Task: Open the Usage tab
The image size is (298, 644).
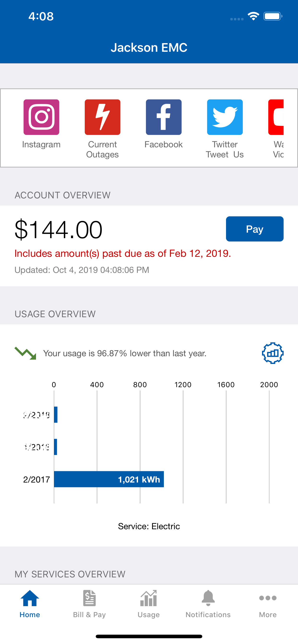Action: (149, 603)
